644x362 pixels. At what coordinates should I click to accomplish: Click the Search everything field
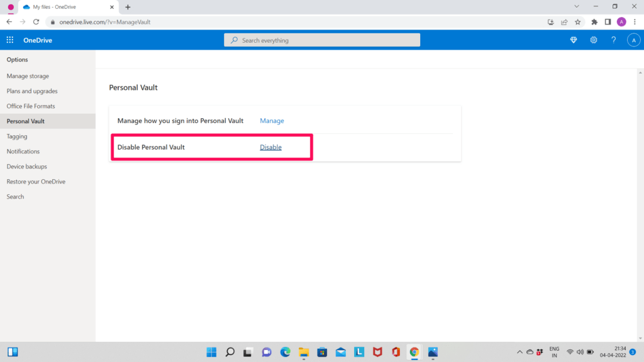click(321, 40)
